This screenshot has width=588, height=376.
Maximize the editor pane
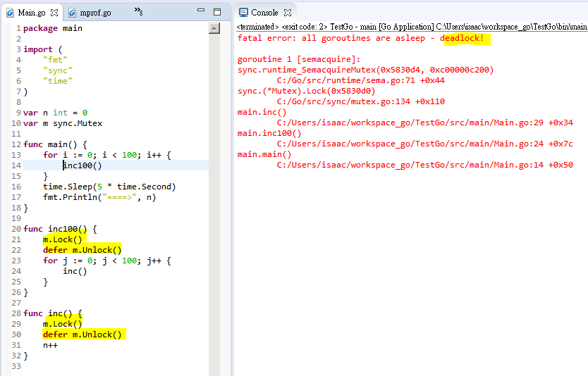217,12
